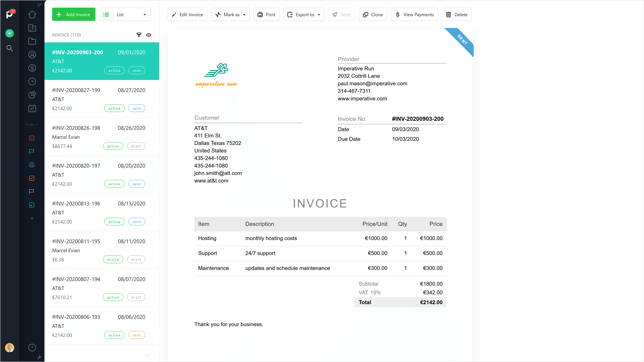Image resolution: width=644 pixels, height=362 pixels.
Task: Click the Edit Invoice button
Action: 187,14
